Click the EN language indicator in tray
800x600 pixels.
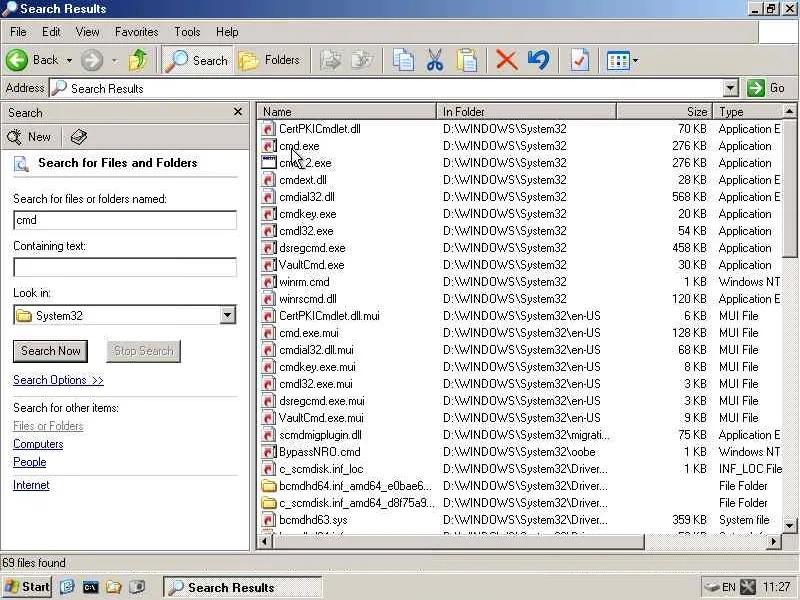coord(729,587)
